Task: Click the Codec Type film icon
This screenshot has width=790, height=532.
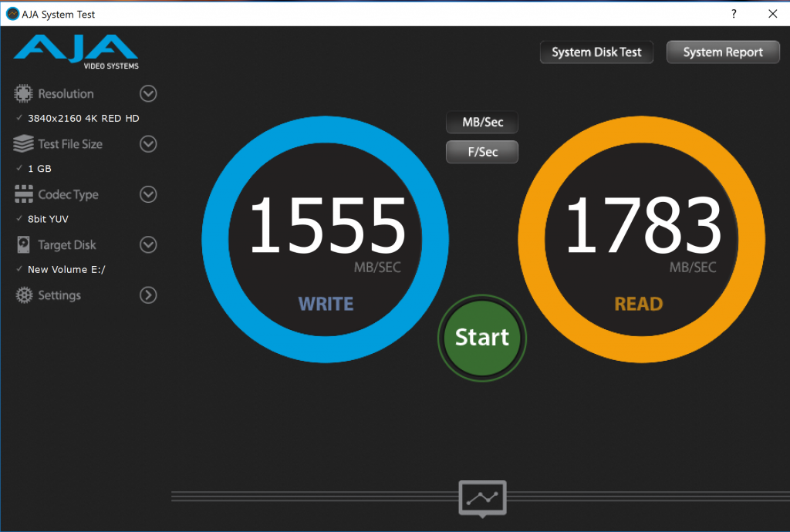Action: tap(24, 194)
